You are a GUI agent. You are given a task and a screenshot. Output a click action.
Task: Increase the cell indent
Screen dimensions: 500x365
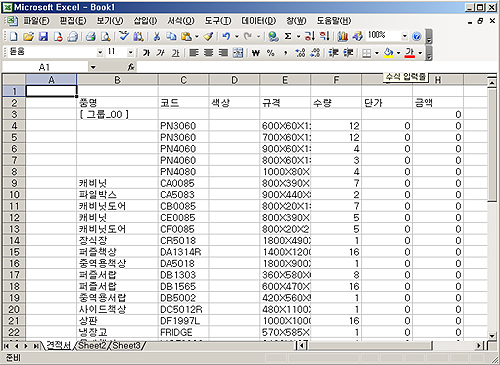click(x=348, y=53)
